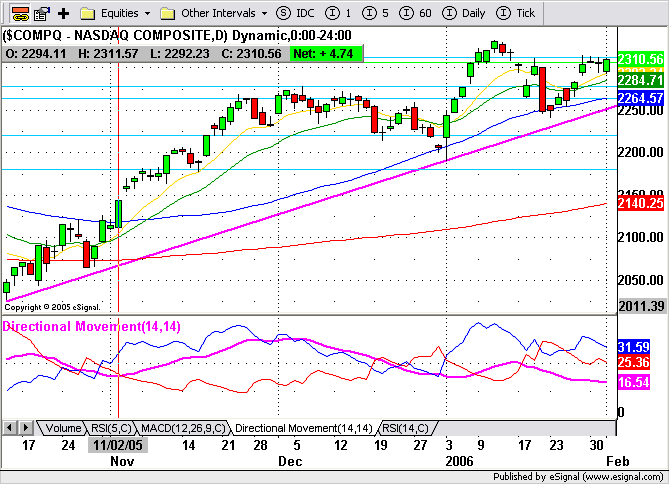Open the chart properties icon

pos(41,13)
